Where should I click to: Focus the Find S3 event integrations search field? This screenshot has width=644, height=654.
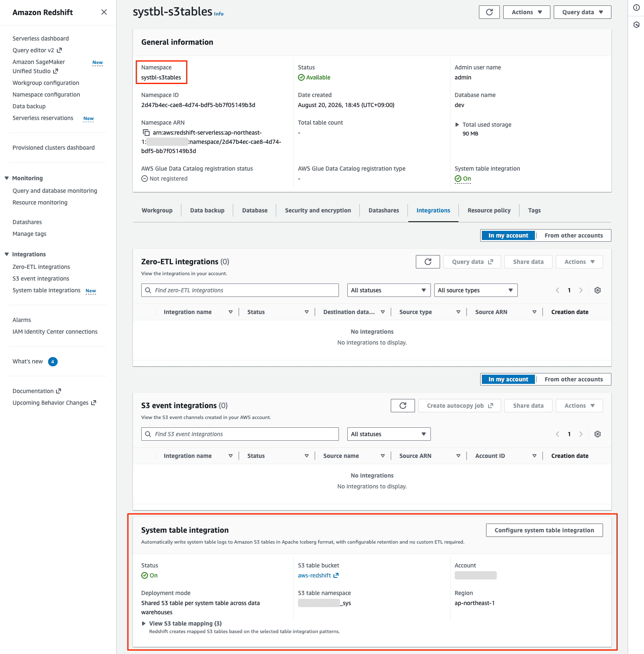(240, 434)
